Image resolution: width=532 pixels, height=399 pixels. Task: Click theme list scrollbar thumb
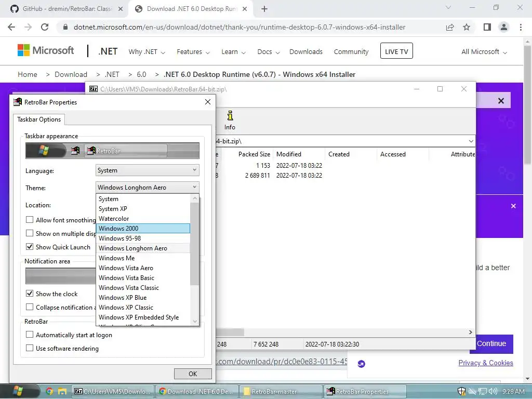pos(194,244)
